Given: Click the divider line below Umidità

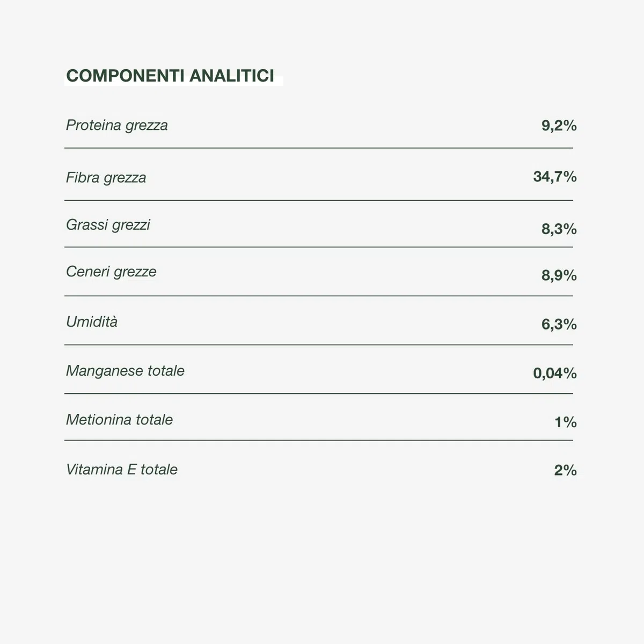Looking at the screenshot, I should click(x=319, y=345).
